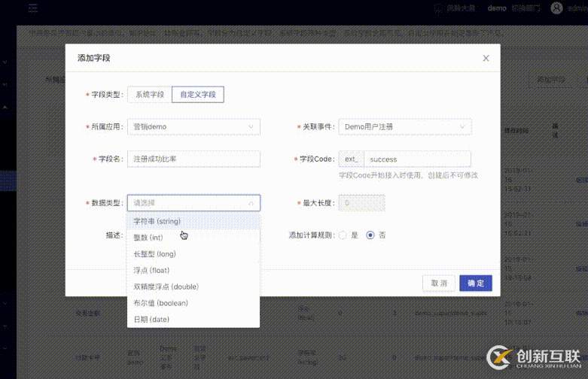Viewport: 588px width, 379px height.
Task: Pick 整数 (int) data type option
Action: 148,238
